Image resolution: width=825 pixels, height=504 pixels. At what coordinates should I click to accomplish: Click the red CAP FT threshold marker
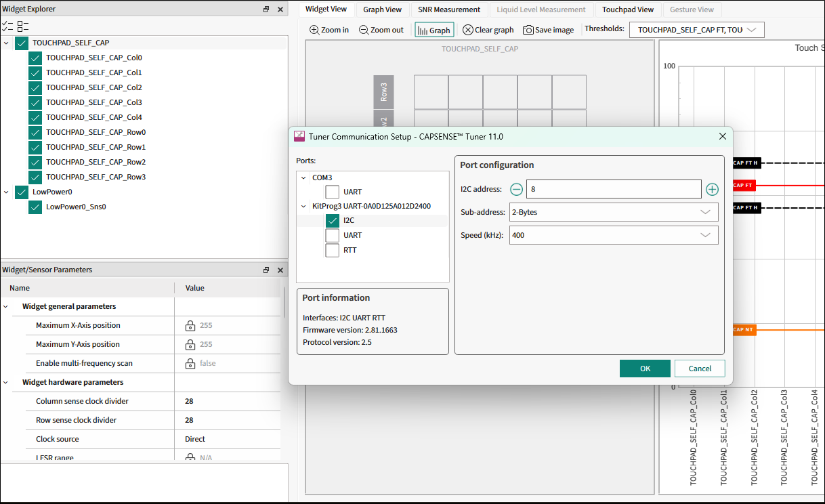743,185
